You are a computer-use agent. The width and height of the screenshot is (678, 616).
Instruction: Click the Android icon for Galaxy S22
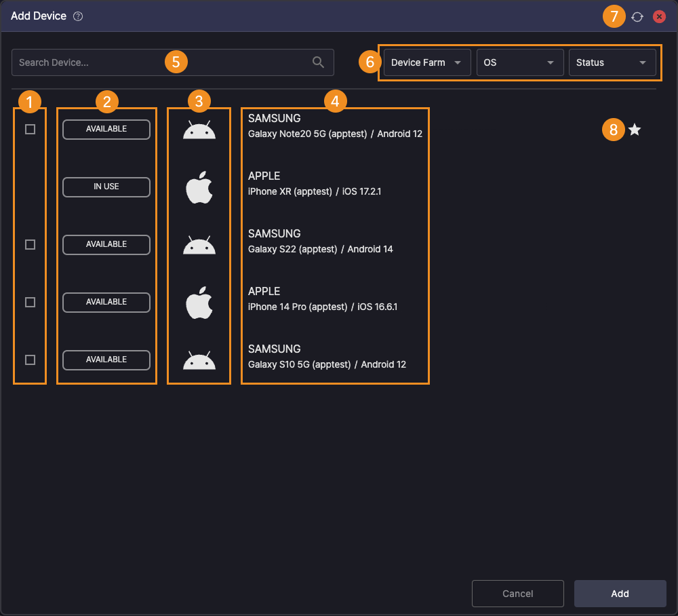click(199, 246)
